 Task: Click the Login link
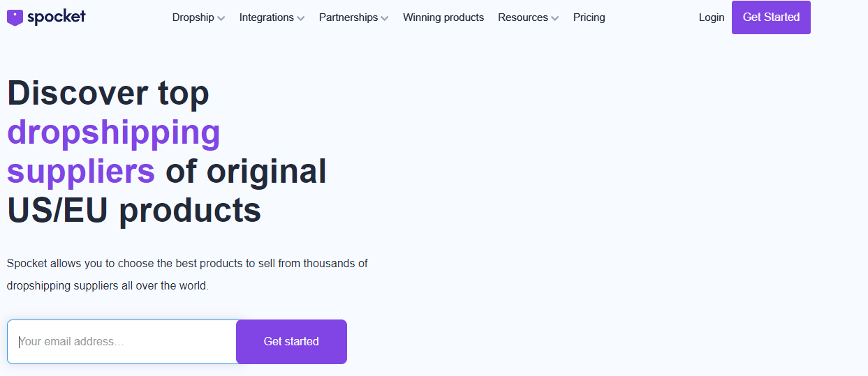(x=712, y=17)
